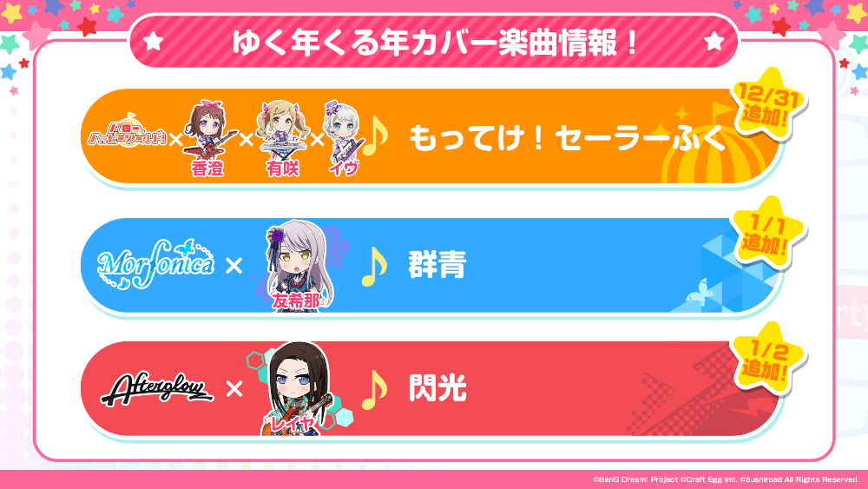Screen dimensions: 868x489
Task: Click the 12/31 追加 star badge
Action: click(x=768, y=104)
